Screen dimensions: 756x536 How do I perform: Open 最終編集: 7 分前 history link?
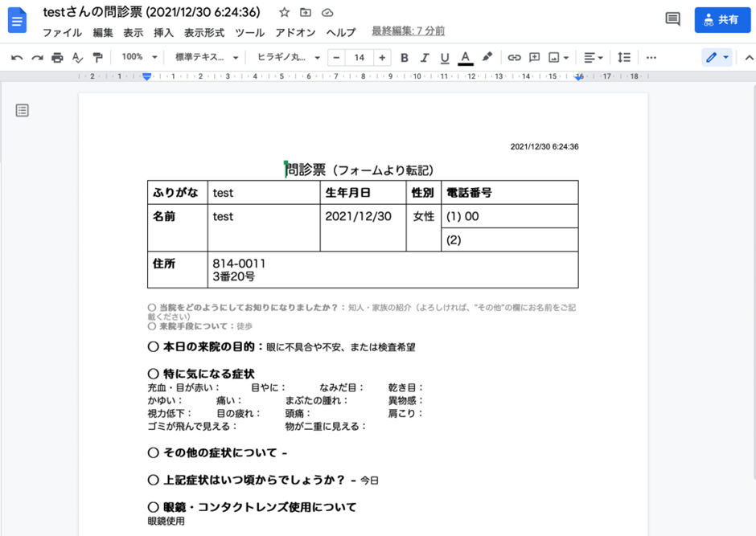[x=408, y=31]
